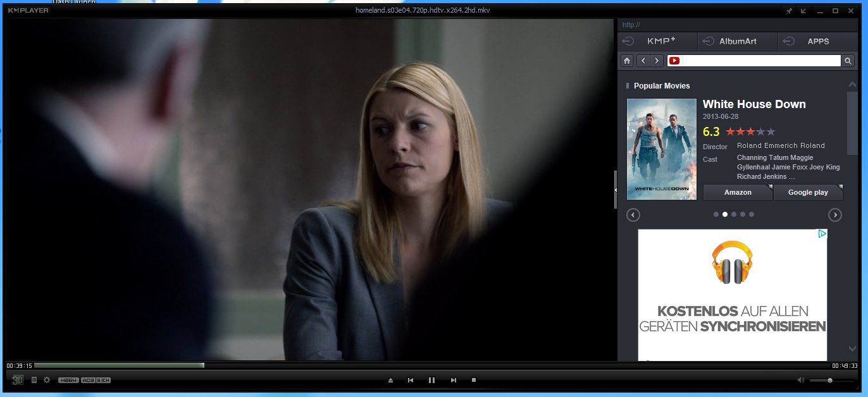The image size is (868, 397).
Task: Click the Google play button
Action: (808, 192)
